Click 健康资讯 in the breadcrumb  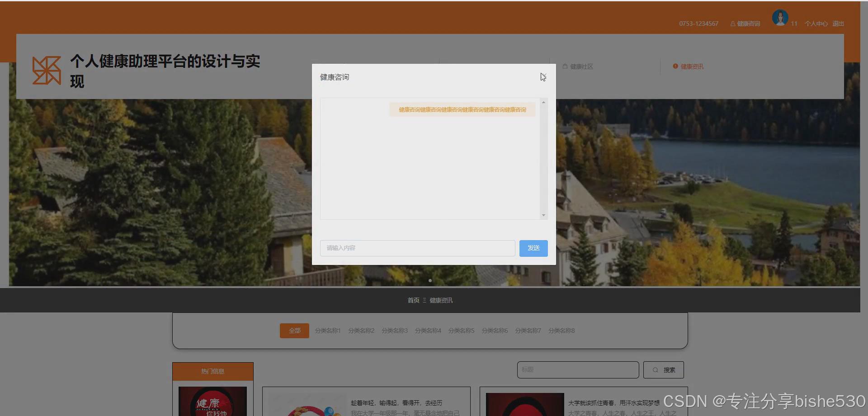coord(441,300)
